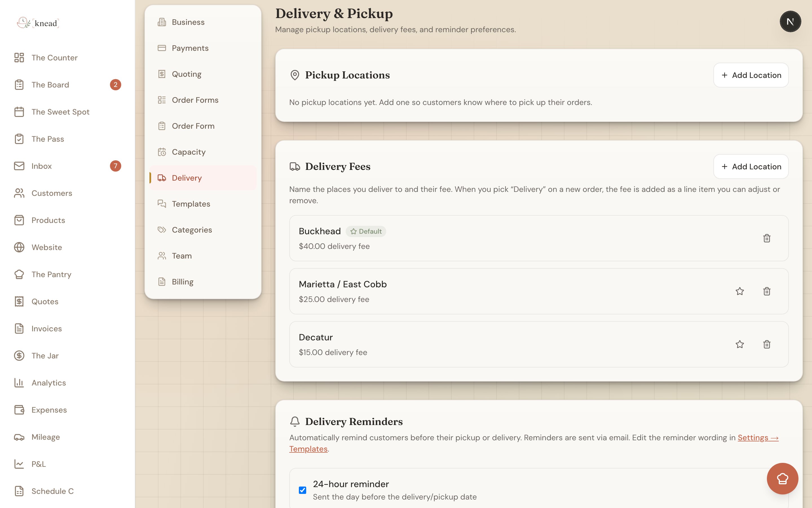Click the Mileage car icon
Screen dimensions: 812x508
click(x=19, y=437)
